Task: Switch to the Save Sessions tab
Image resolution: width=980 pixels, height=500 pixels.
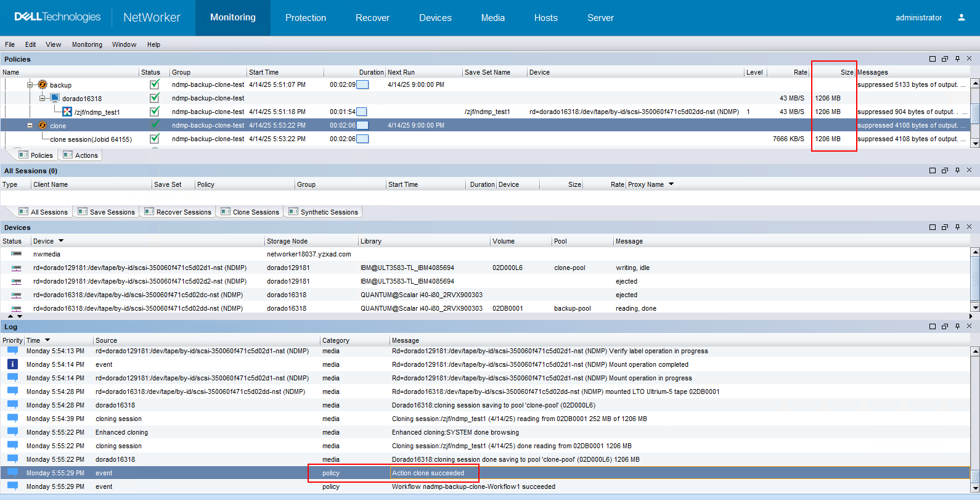Action: coord(106,211)
